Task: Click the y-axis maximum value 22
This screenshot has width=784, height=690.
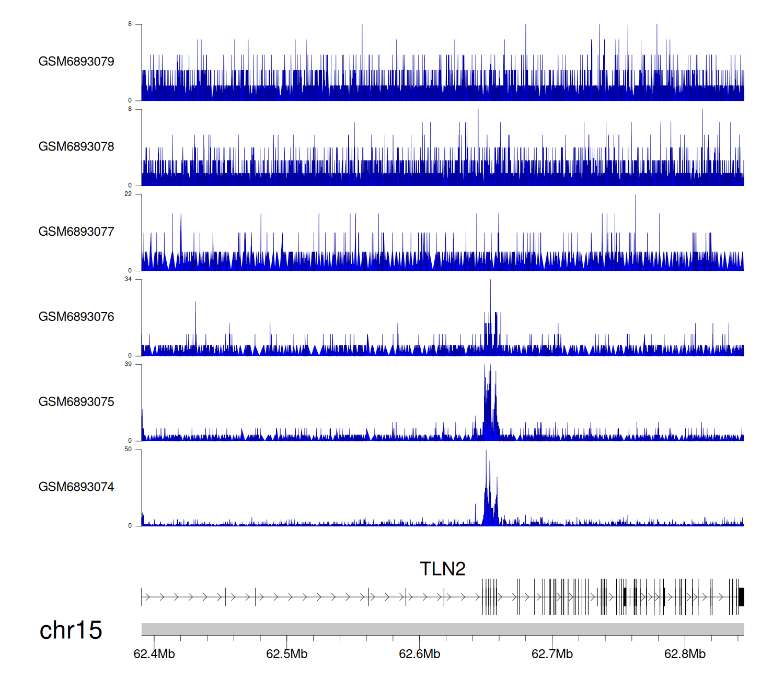Action: pos(128,194)
